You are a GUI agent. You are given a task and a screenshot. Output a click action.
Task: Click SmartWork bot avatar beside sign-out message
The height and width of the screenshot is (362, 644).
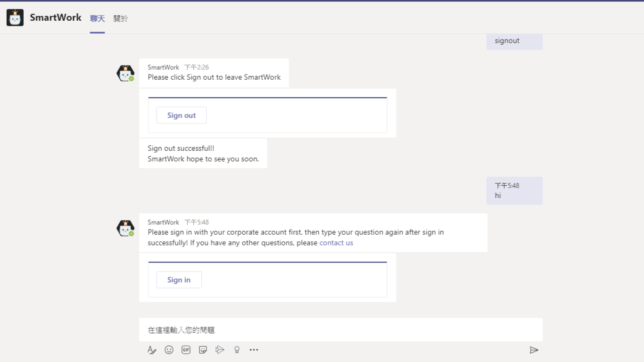pos(125,74)
